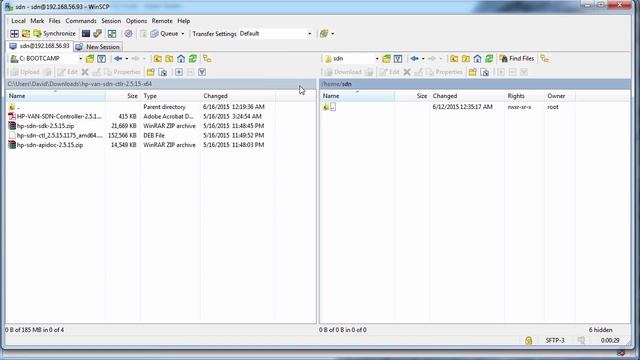Open the Mark menu
Image resolution: width=640 pixels, height=360 pixels.
37,21
